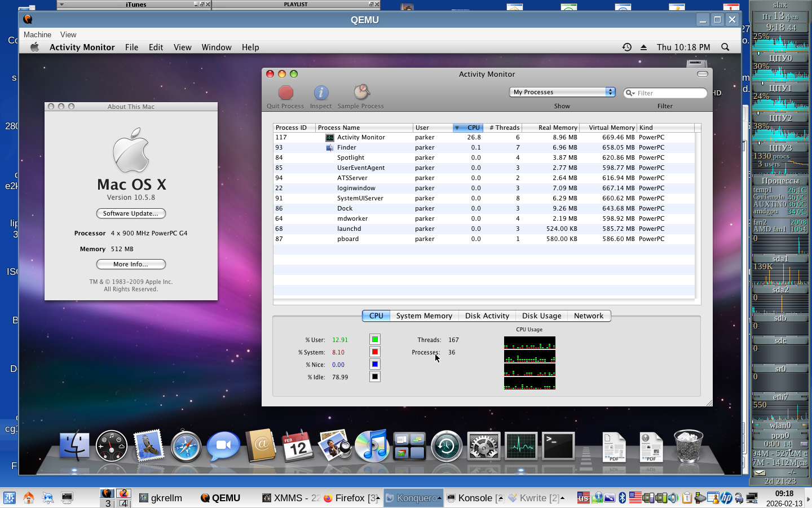This screenshot has height=508, width=812.
Task: Click the More Info... button
Action: click(x=131, y=264)
